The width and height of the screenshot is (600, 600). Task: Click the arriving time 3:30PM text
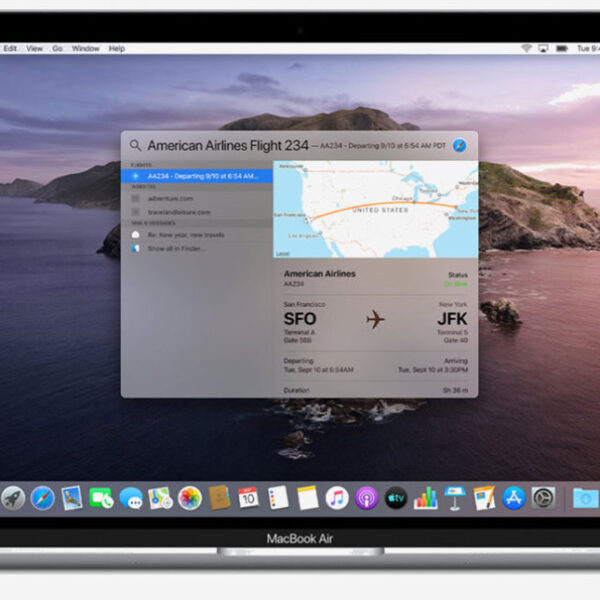click(x=433, y=370)
